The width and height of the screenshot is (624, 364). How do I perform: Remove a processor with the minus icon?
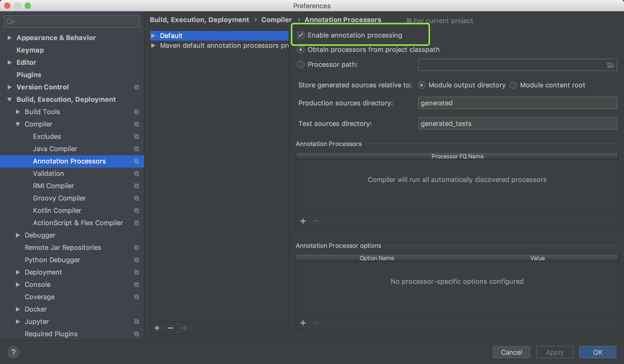coord(316,221)
